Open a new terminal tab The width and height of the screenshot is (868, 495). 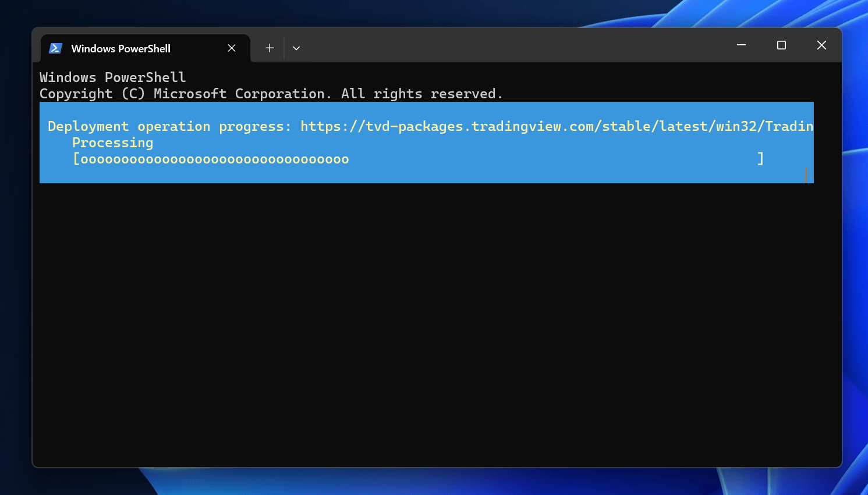(270, 48)
